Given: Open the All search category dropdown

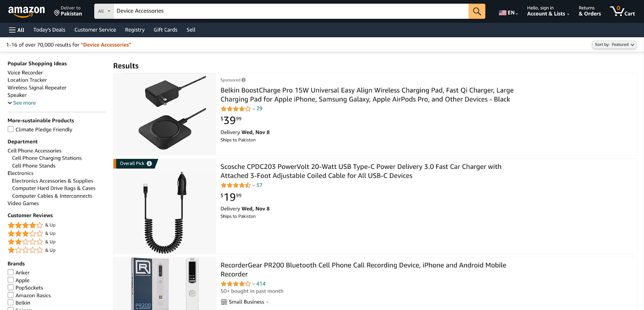Looking at the screenshot, I should (x=104, y=11).
